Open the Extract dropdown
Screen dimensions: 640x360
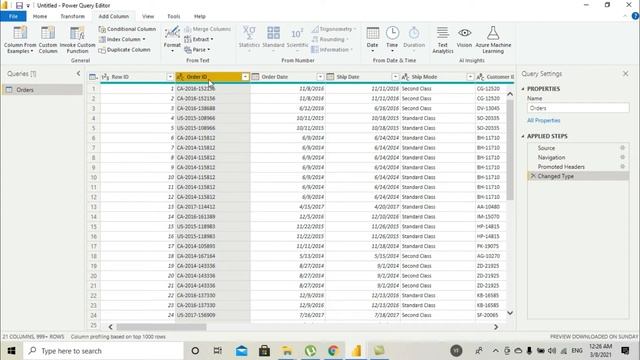tap(199, 39)
